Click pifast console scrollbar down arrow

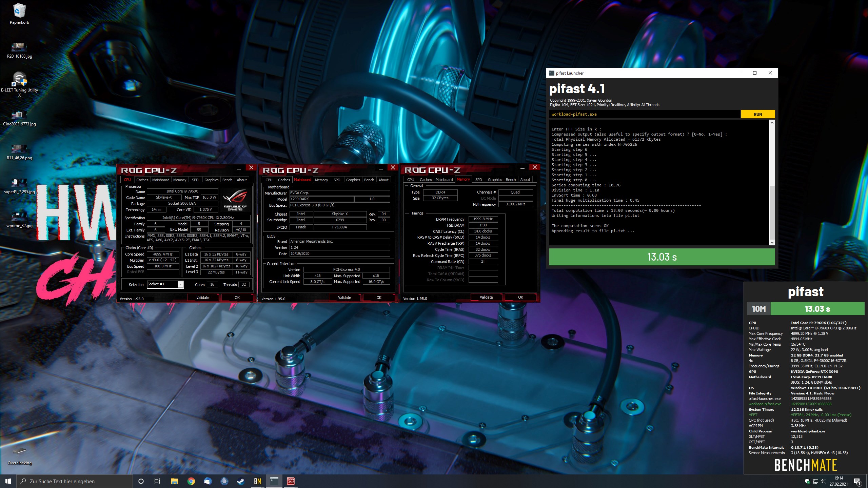click(772, 242)
